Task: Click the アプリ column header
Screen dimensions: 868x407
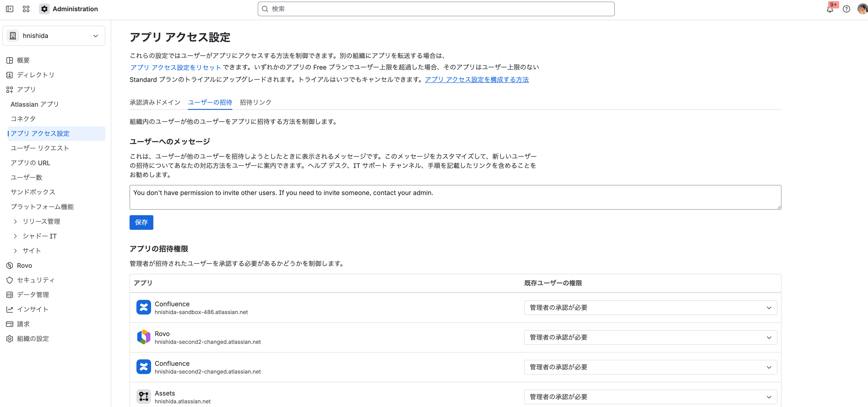Action: (x=143, y=283)
